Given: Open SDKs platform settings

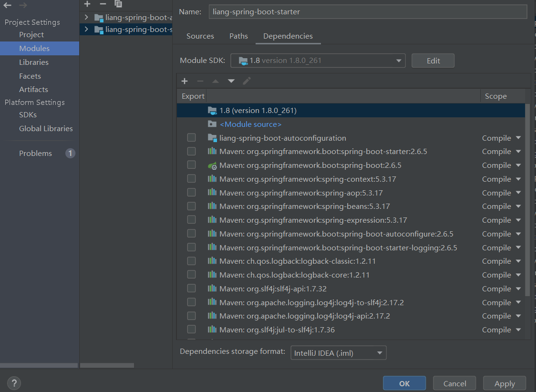Looking at the screenshot, I should point(28,114).
